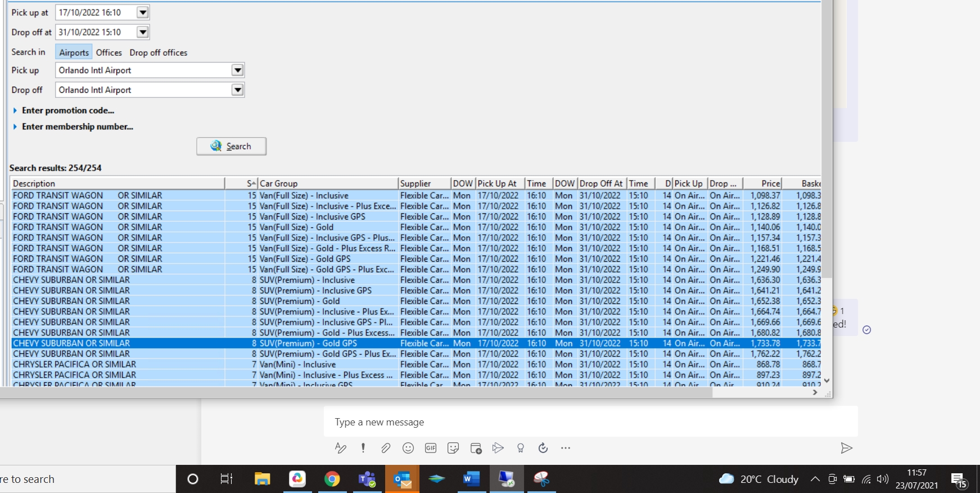Image resolution: width=980 pixels, height=493 pixels.
Task: Show hidden system tray icons
Action: (x=815, y=479)
